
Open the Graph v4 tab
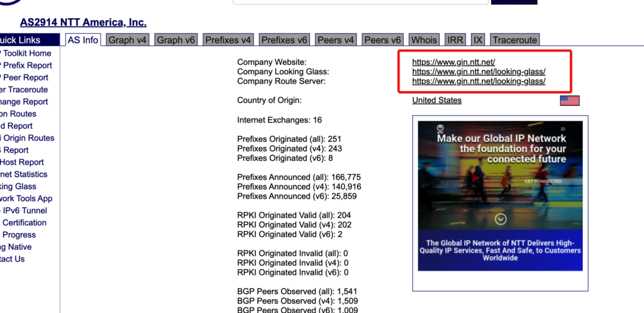click(128, 40)
